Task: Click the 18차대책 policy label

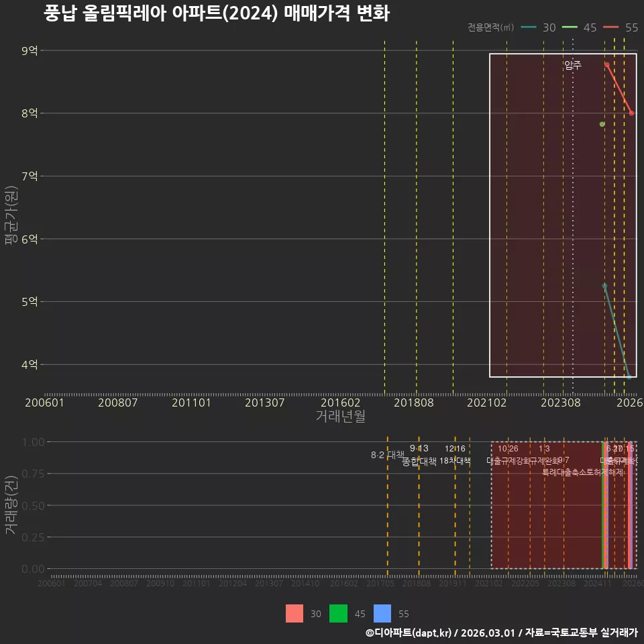Action: coord(455,461)
